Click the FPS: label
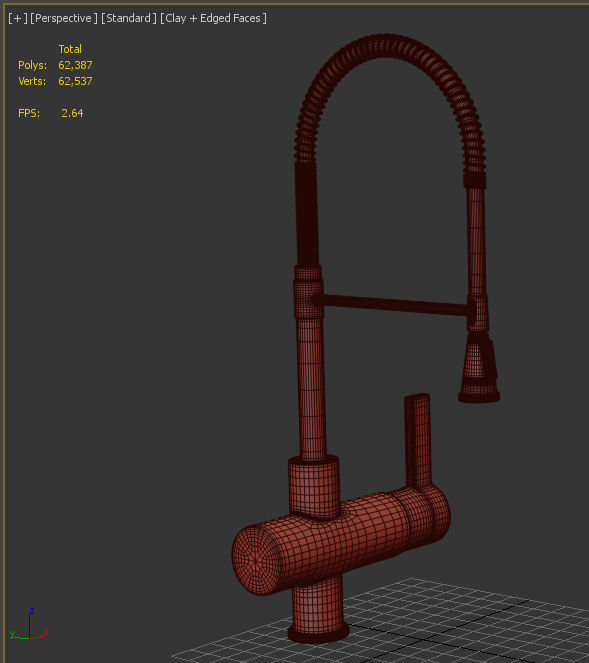Image resolution: width=589 pixels, height=663 pixels. pyautogui.click(x=29, y=113)
